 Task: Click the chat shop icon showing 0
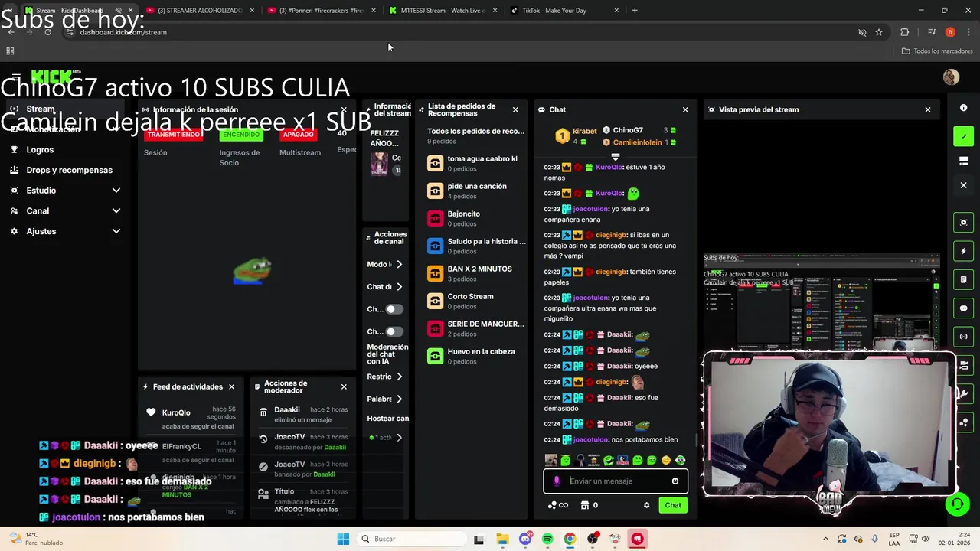pyautogui.click(x=590, y=505)
